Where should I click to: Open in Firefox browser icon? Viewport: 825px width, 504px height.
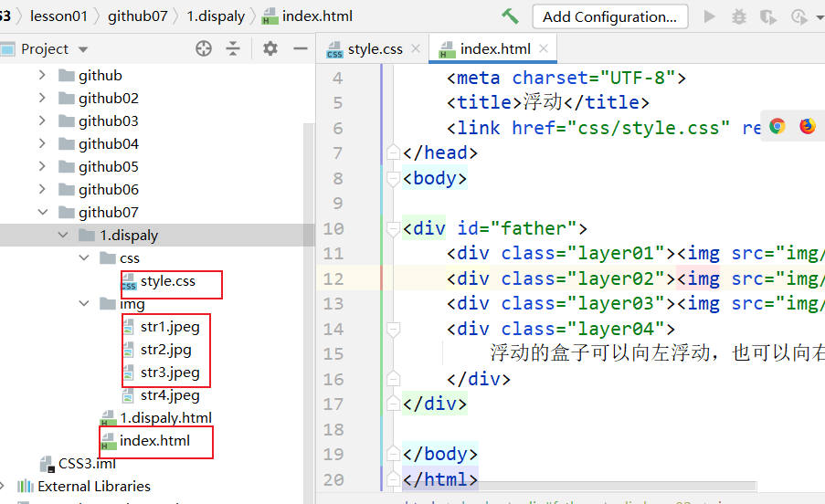point(808,127)
